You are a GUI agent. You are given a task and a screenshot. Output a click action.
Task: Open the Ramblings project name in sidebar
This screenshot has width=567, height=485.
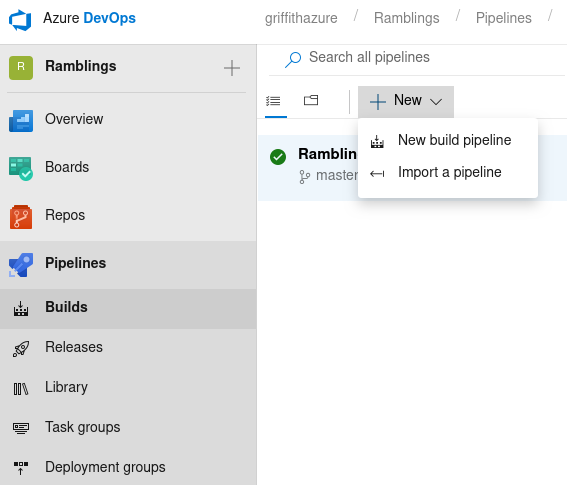(81, 66)
